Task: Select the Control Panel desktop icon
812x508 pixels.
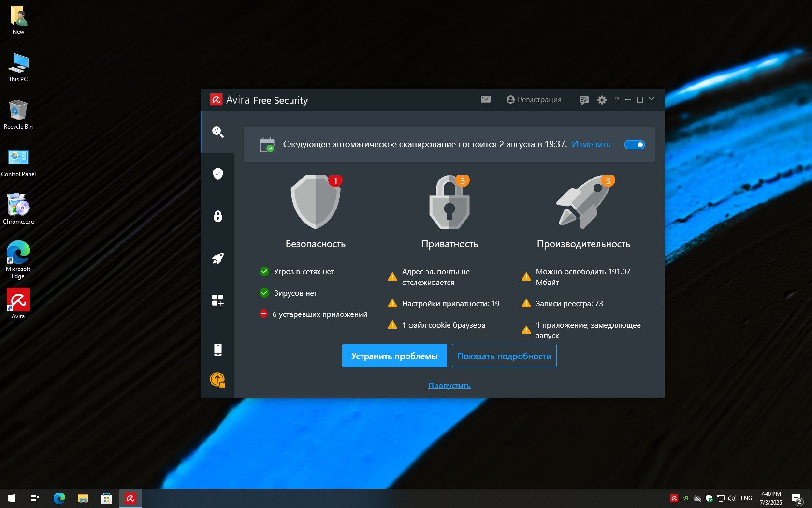Action: tap(18, 163)
